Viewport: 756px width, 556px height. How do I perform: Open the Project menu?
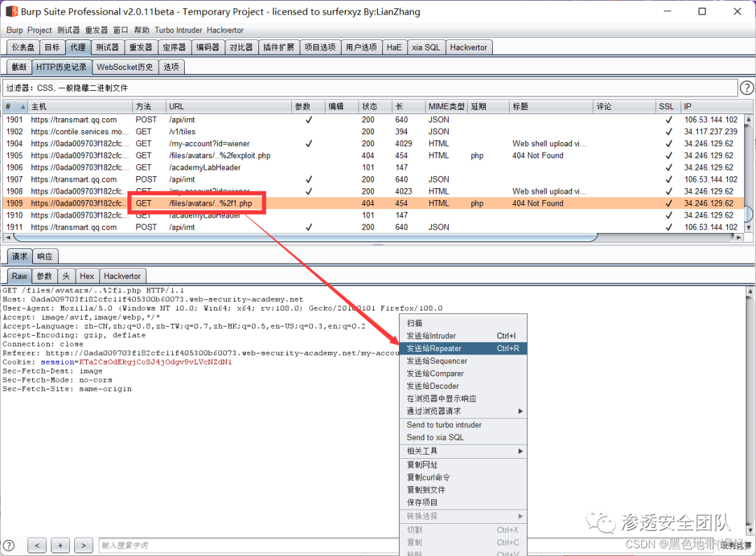click(x=39, y=30)
